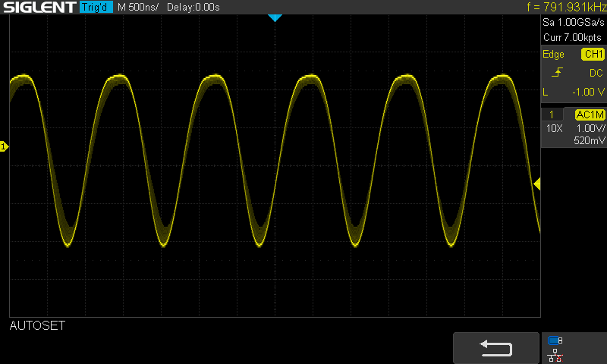Click the Delay:0.00s readout
The width and height of the screenshot is (607, 364).
[193, 8]
